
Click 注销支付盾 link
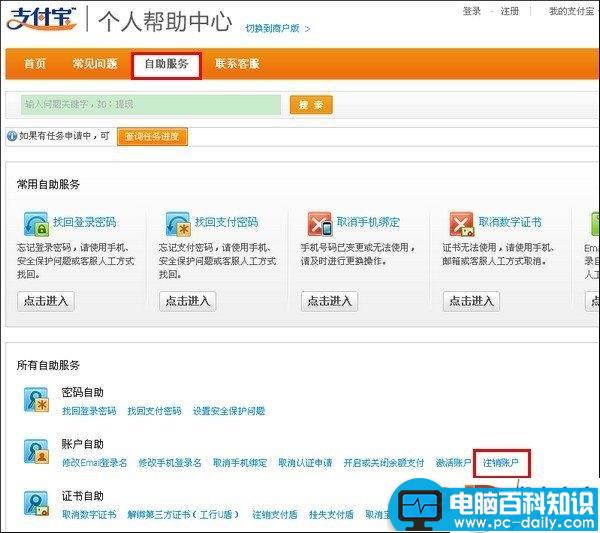tap(275, 515)
